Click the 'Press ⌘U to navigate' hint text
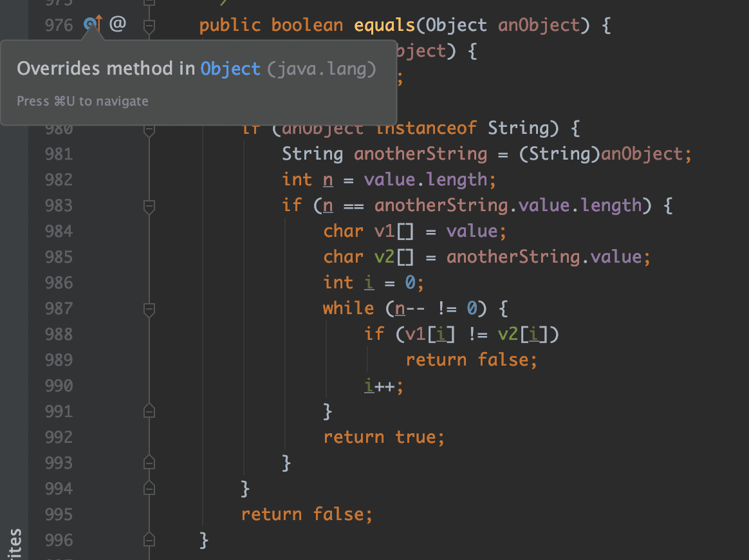Screen dimensions: 749x560 [x=82, y=101]
